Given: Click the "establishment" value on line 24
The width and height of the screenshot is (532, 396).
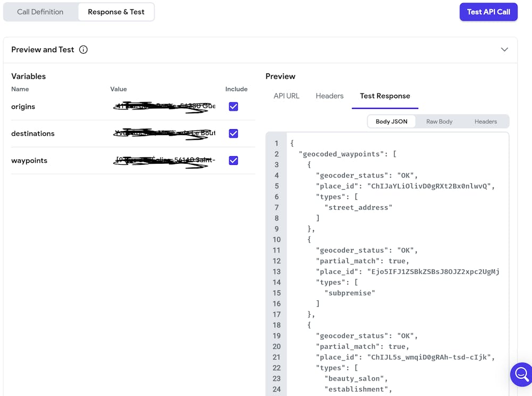Looking at the screenshot, I should [356, 389].
